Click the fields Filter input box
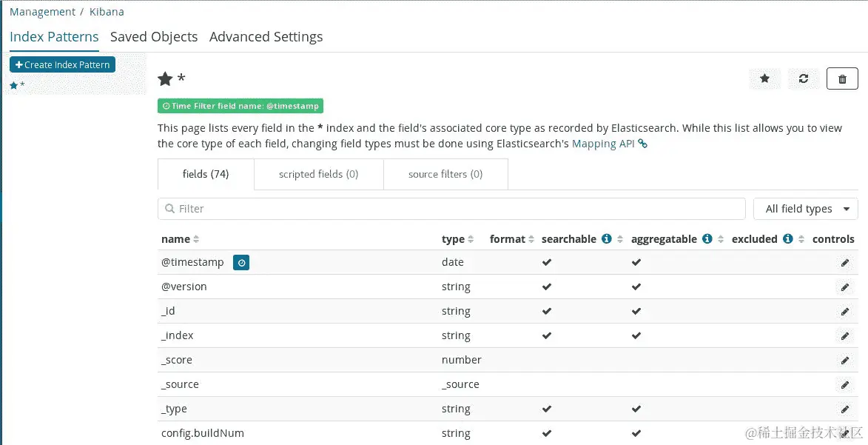Viewport: 868px width, 445px height. 451,209
